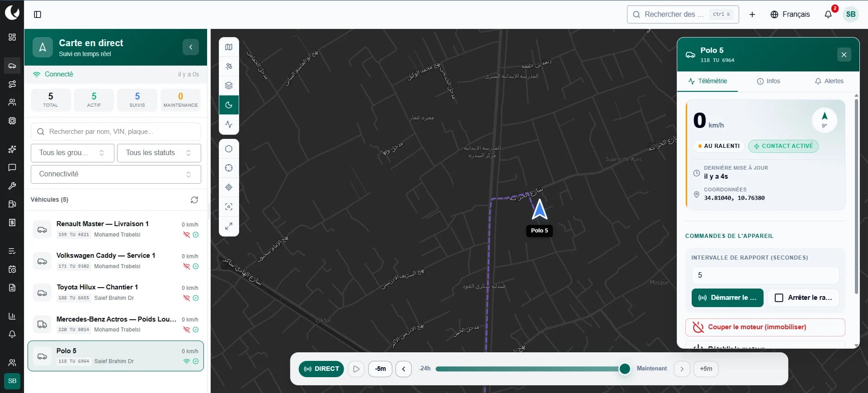Select 'Toyota Hilux — Chantier 1' vehicle row
Viewport: 868px width, 393px height.
pyautogui.click(x=116, y=293)
